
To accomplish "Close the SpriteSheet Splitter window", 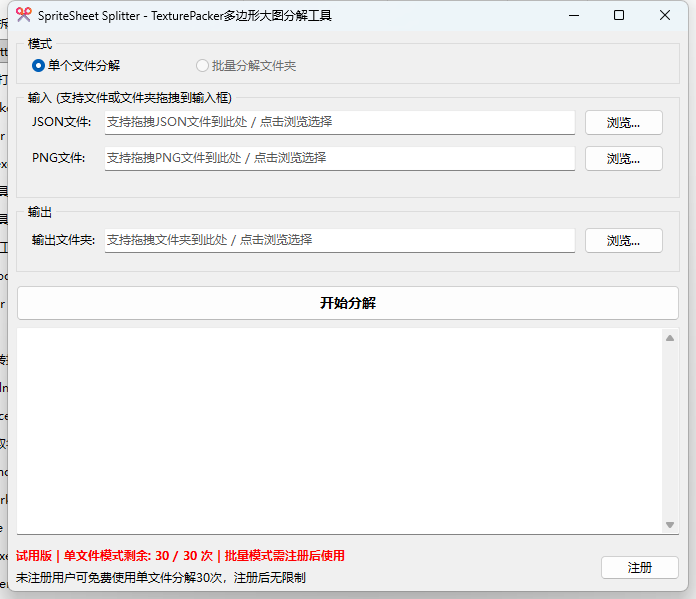I will [x=664, y=16].
